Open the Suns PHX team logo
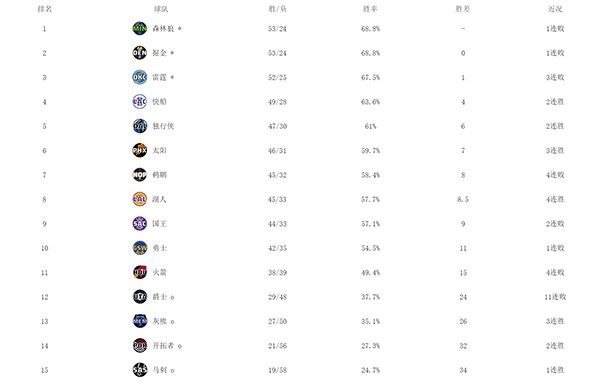 pos(140,150)
